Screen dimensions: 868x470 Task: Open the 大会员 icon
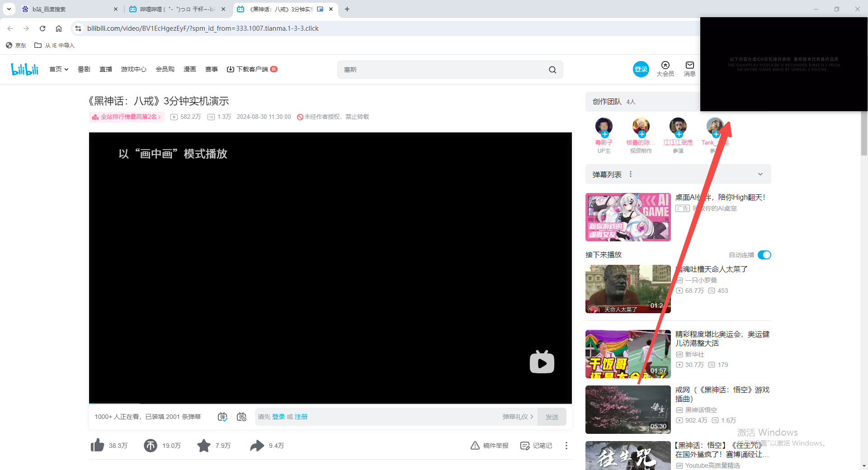665,69
